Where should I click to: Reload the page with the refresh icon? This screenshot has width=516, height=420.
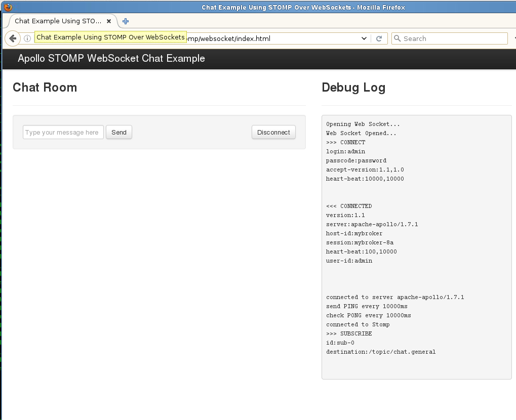point(379,38)
